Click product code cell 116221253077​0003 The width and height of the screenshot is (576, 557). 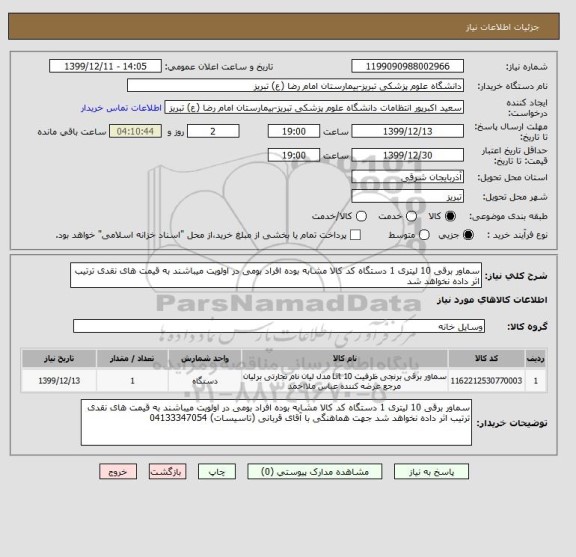[486, 381]
